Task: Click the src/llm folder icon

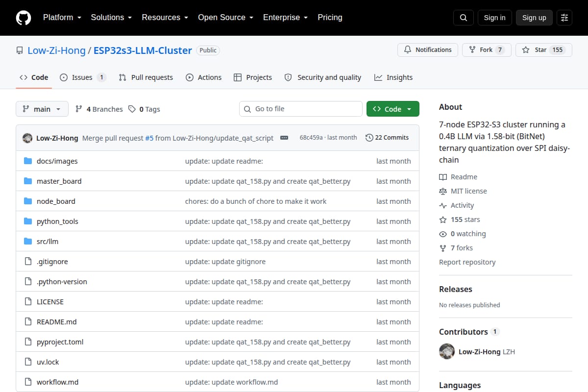Action: coord(28,242)
